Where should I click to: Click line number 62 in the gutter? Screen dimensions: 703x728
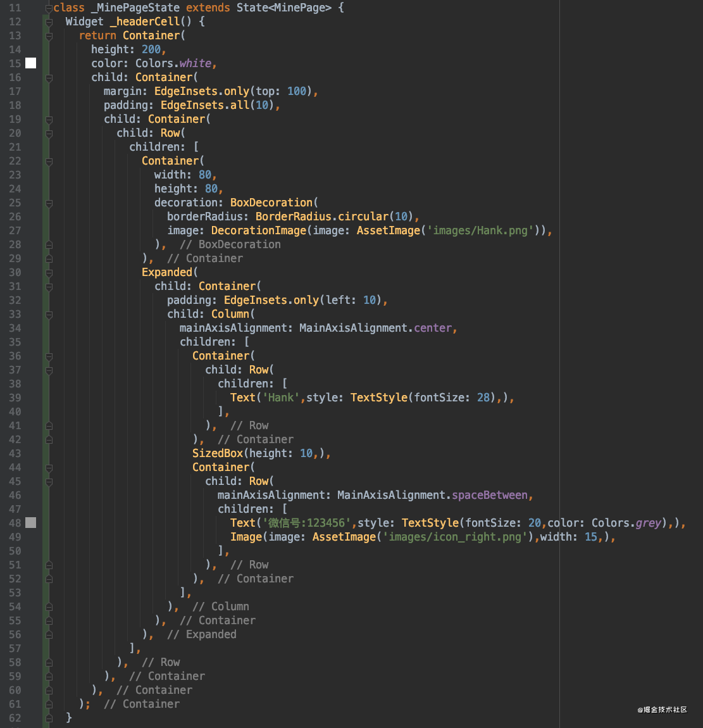click(x=15, y=719)
